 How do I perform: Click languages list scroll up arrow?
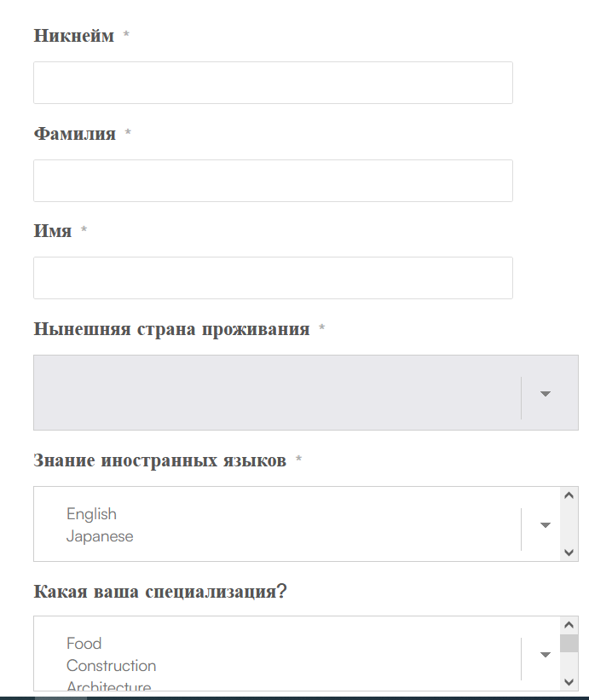(x=569, y=495)
